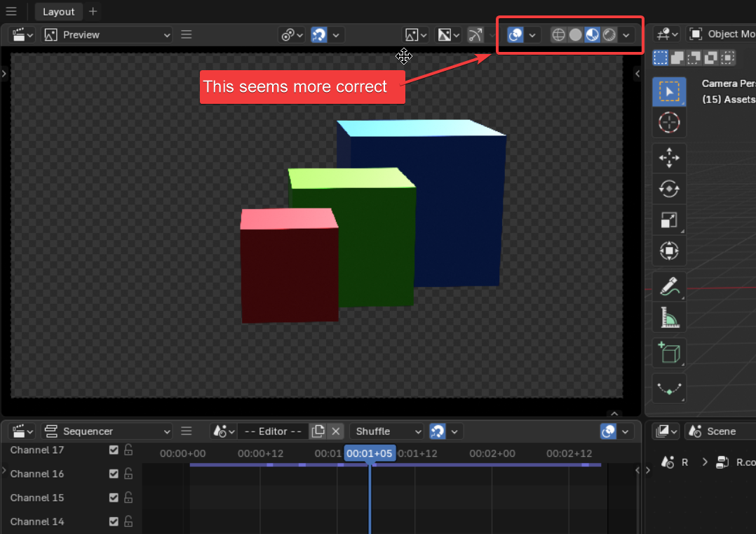Expand preview snapping options arrow
Screen dimensions: 756x534
pos(336,34)
